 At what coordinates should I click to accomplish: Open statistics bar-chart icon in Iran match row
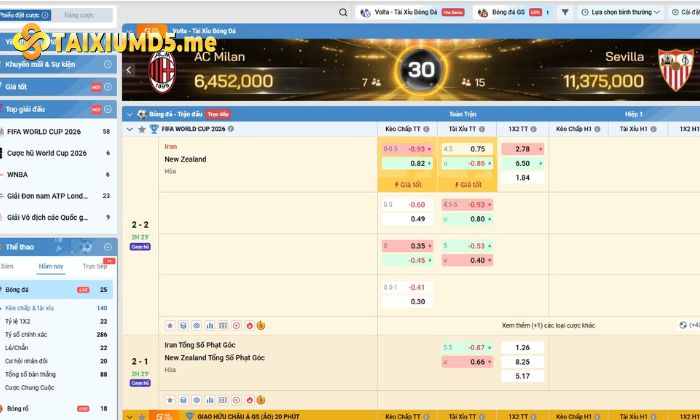click(x=210, y=325)
